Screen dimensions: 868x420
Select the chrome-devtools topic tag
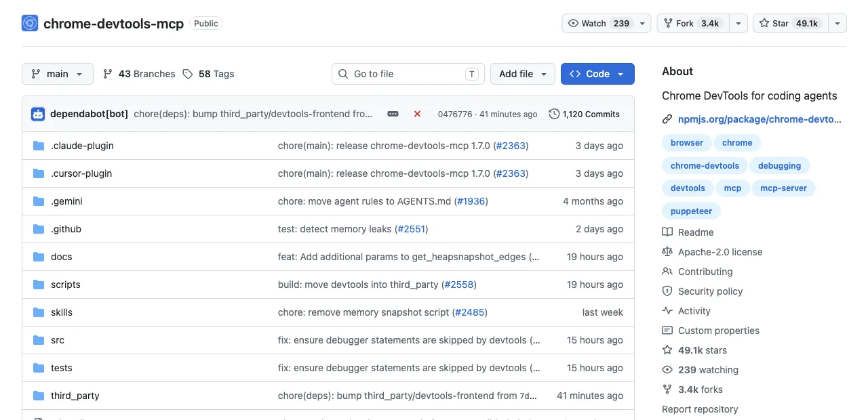705,165
